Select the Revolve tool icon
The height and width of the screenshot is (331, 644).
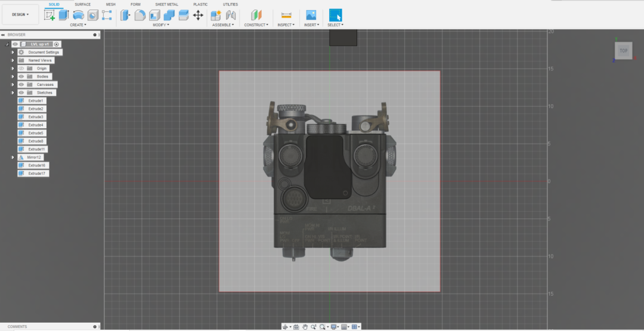pyautogui.click(x=78, y=16)
